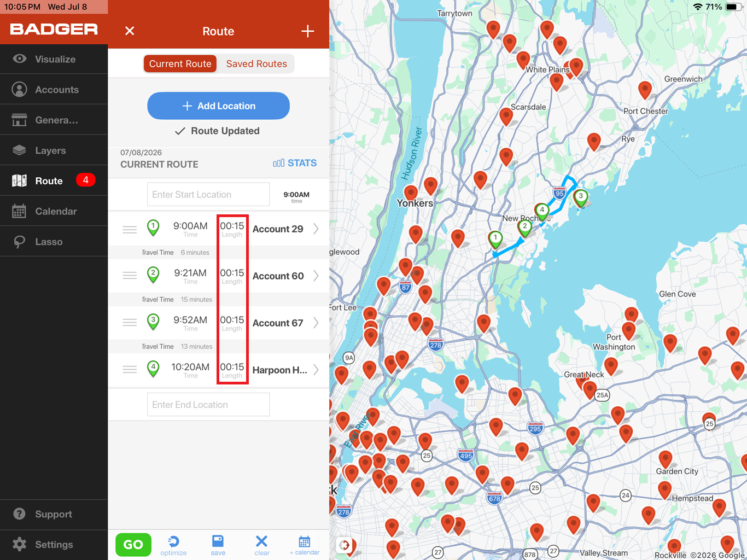This screenshot has height=560, width=747.
Task: Tap the red pin above Garden City label
Action: (x=666, y=459)
